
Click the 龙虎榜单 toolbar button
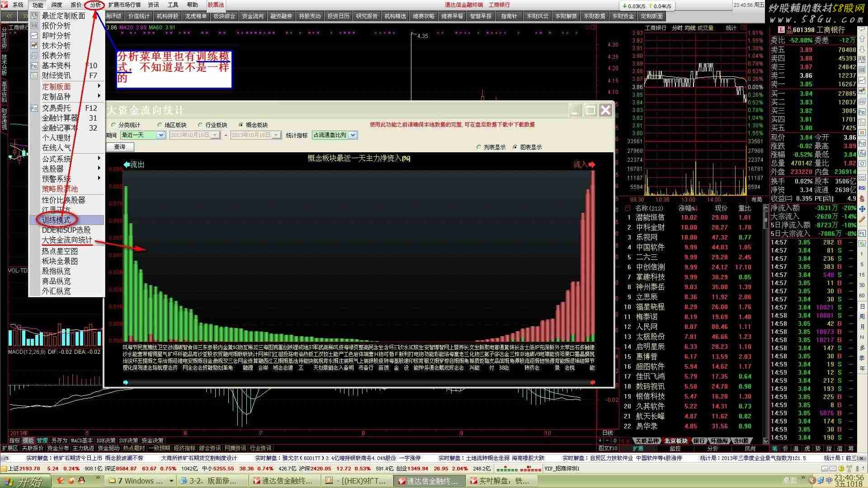point(196,16)
